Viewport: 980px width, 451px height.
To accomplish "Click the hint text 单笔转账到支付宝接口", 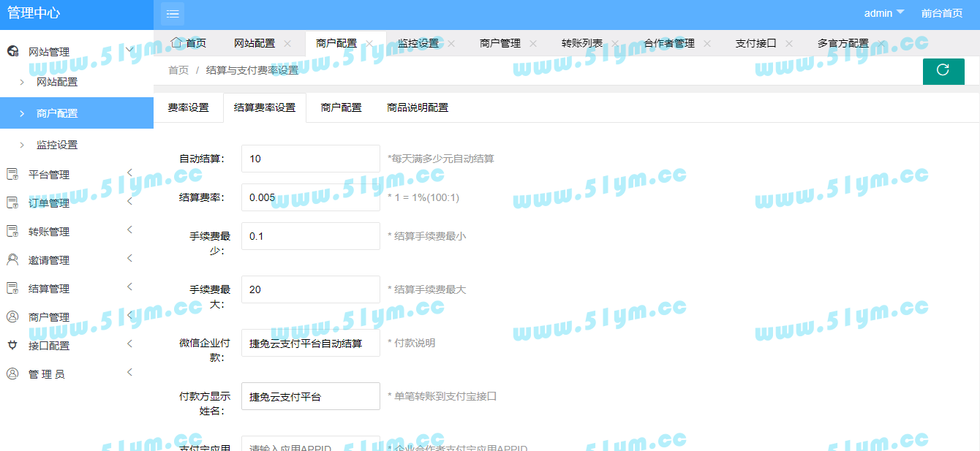I will [442, 396].
